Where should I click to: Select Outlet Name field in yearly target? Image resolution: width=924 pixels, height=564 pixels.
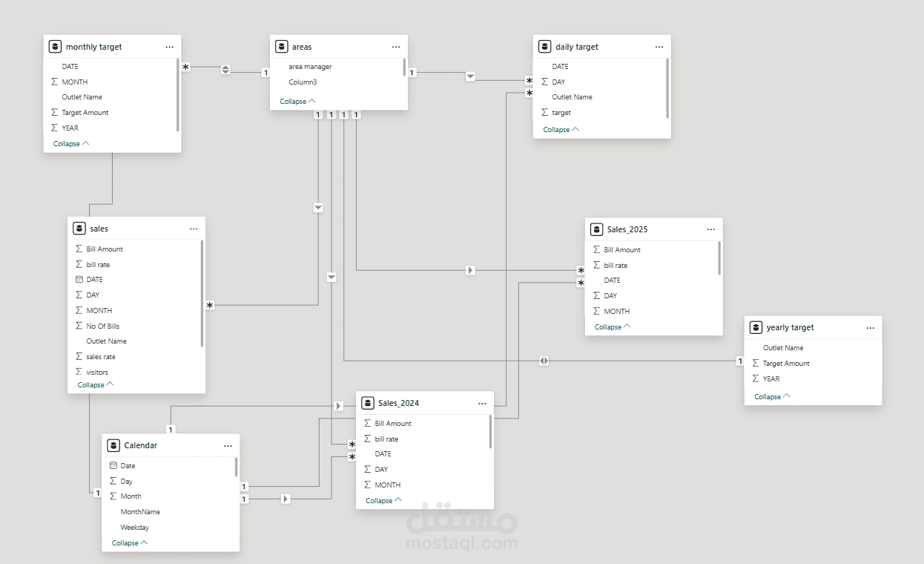[x=783, y=348]
